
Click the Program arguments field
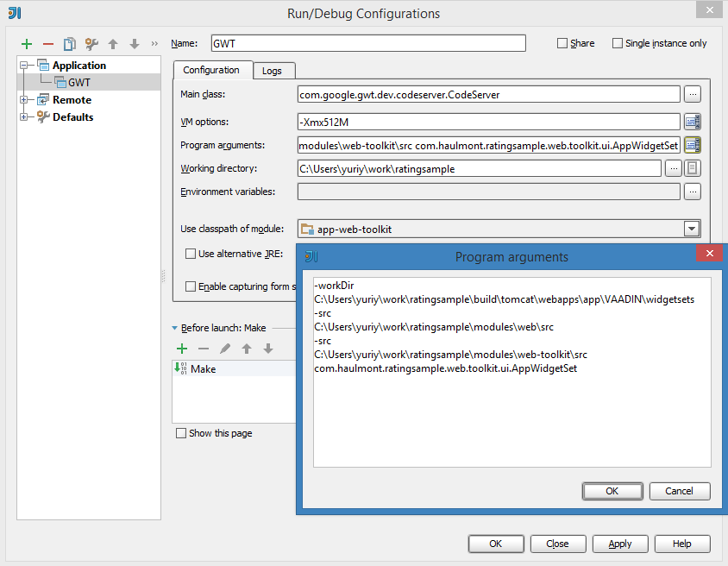(x=489, y=145)
